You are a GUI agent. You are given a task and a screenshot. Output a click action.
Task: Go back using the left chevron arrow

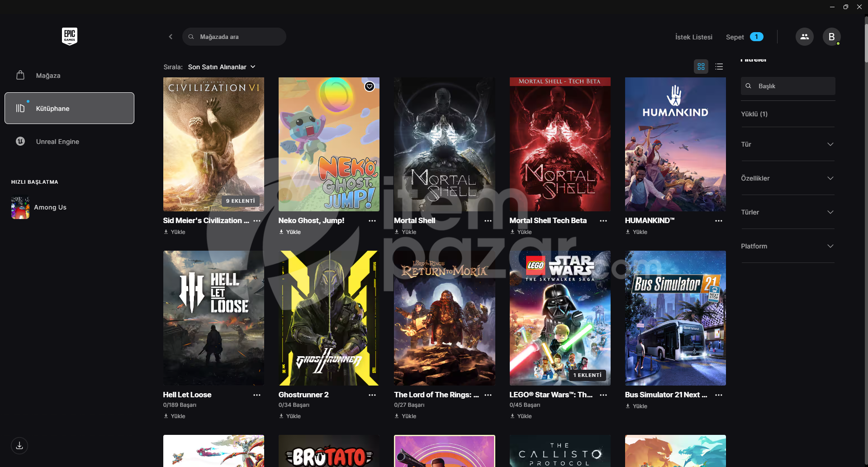171,37
